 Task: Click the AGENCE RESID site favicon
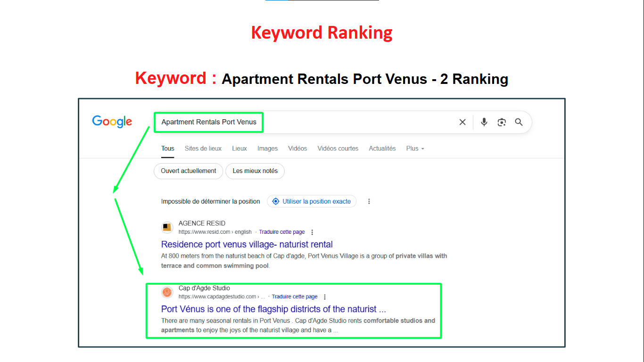point(167,228)
